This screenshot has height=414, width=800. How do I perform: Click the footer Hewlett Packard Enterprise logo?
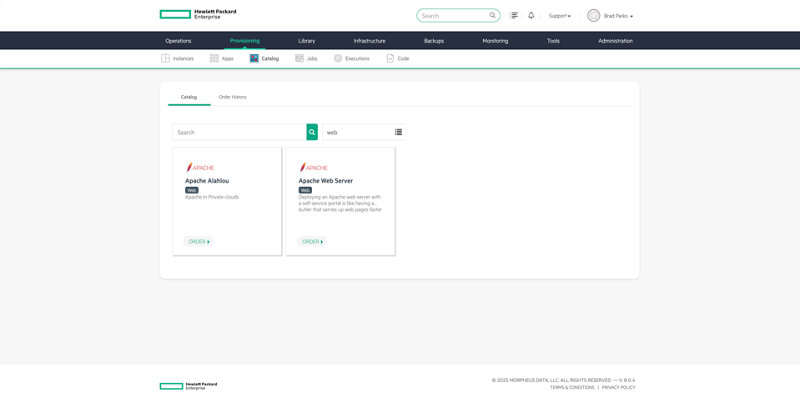(x=188, y=386)
